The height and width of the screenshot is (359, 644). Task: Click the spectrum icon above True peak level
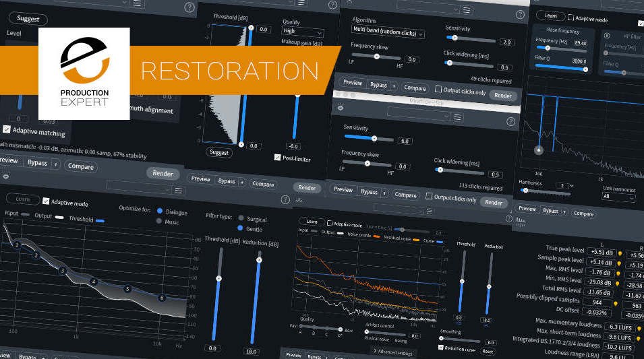[x=521, y=223]
